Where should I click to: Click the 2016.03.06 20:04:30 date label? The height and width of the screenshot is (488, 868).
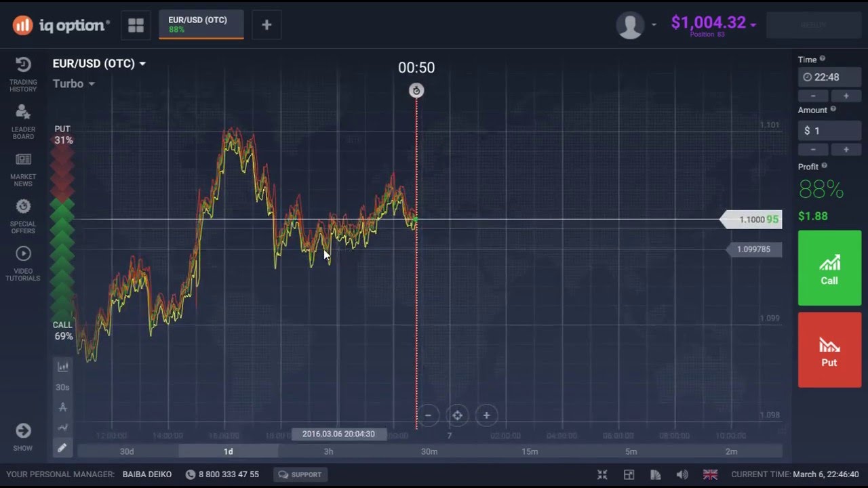point(338,434)
